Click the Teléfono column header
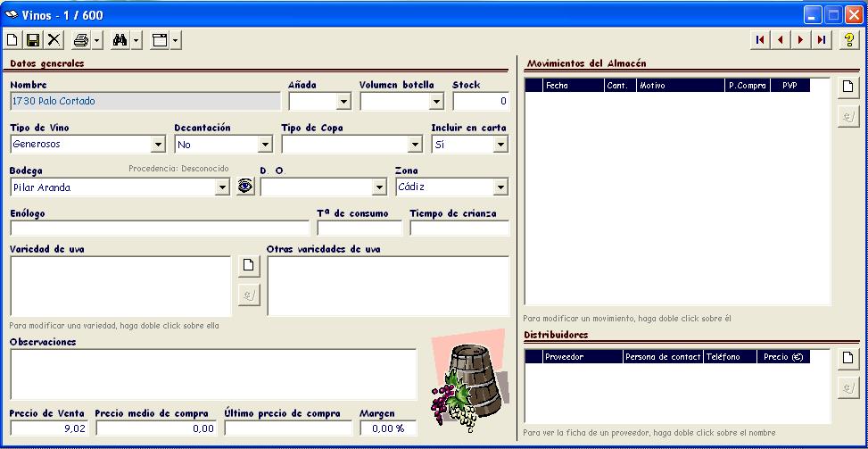Viewport: 868px width, 449px height. [730, 356]
